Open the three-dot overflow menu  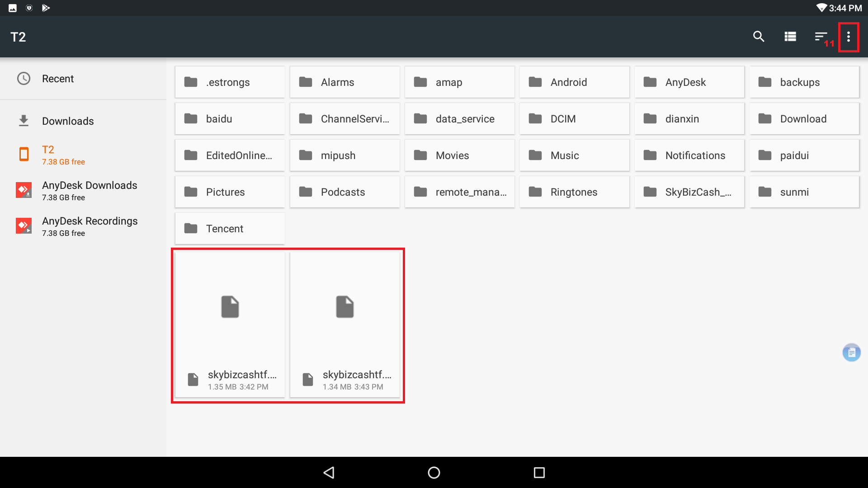tap(849, 37)
